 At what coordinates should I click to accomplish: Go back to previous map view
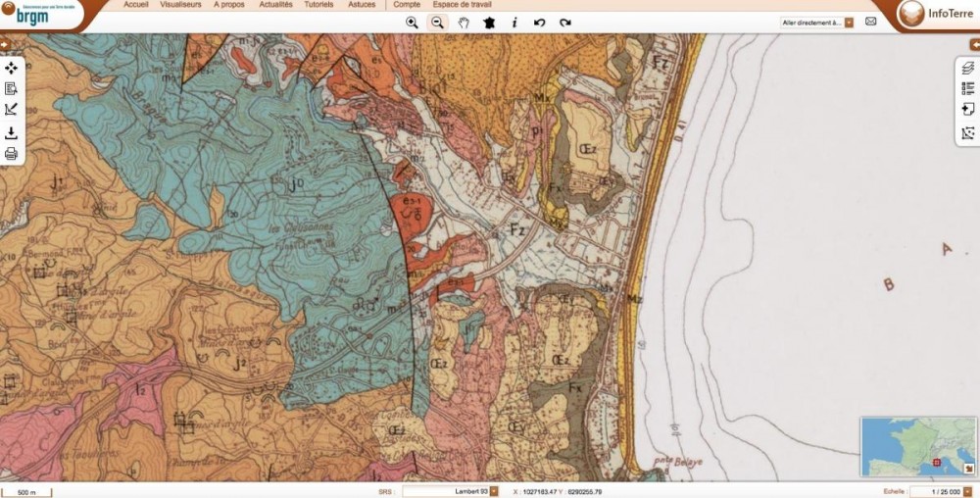coord(540,22)
